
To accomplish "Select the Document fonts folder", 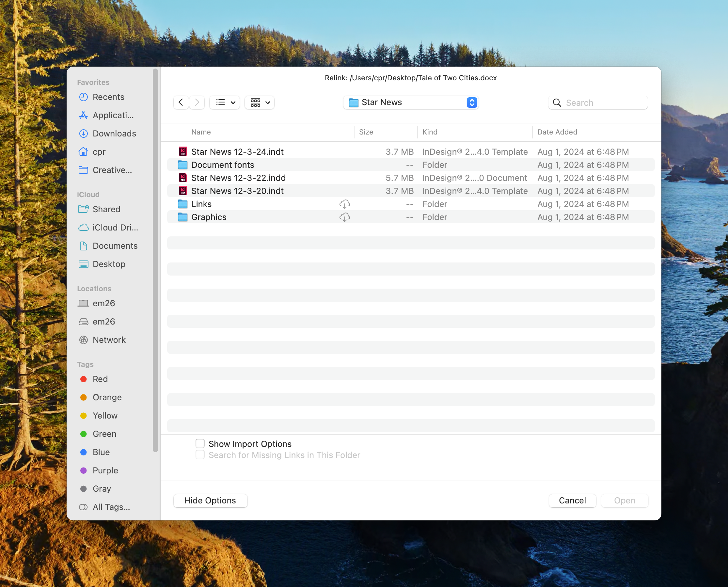I will tap(222, 165).
